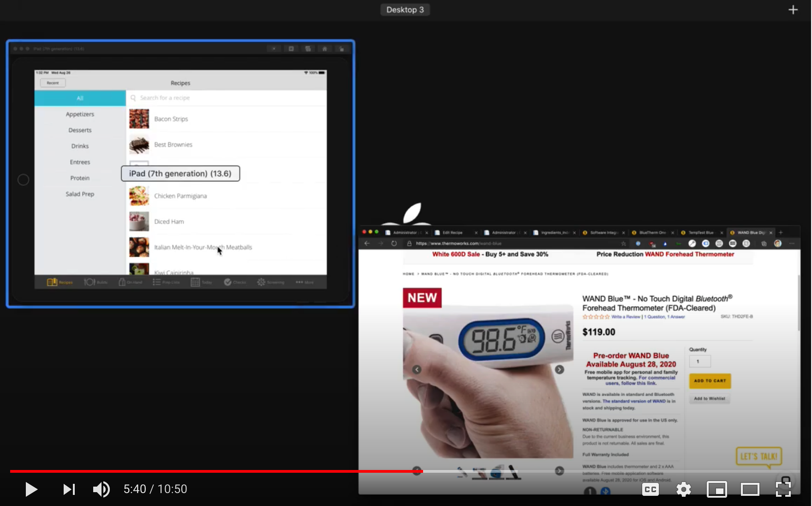Image resolution: width=812 pixels, height=506 pixels.
Task: Open the browser profile avatar
Action: coord(778,243)
